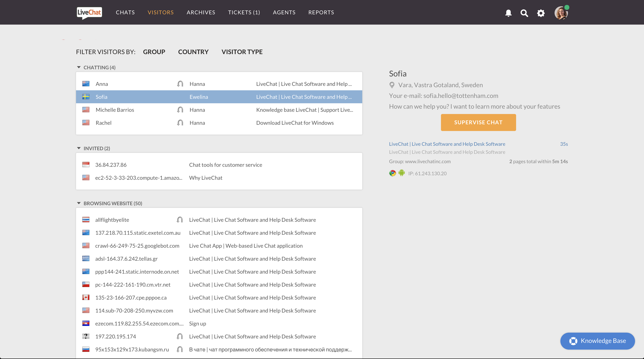
Task: Click the location pin icon near Vara, Sweden
Action: pos(392,85)
